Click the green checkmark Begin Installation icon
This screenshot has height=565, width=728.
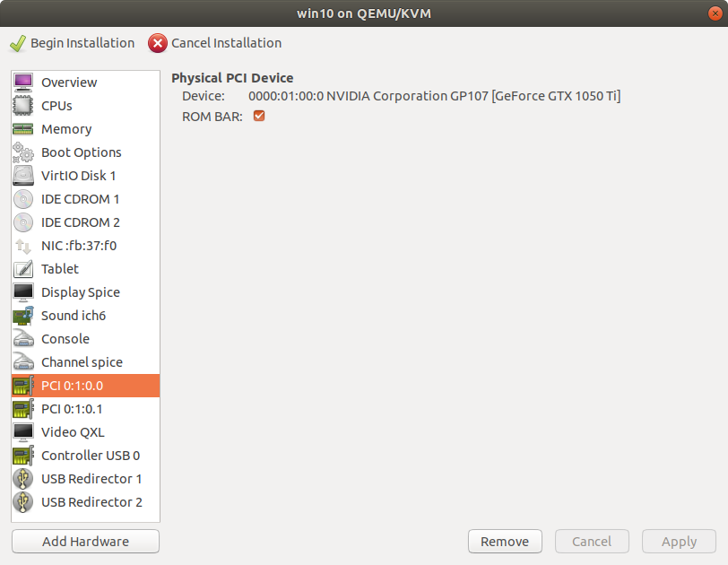pos(17,43)
